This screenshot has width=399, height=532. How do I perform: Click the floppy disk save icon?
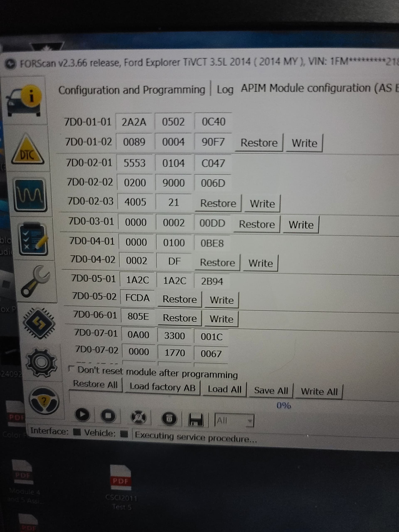(195, 420)
